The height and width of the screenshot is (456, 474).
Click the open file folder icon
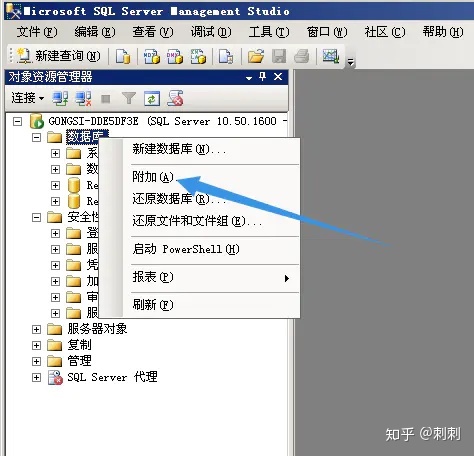tap(256, 56)
